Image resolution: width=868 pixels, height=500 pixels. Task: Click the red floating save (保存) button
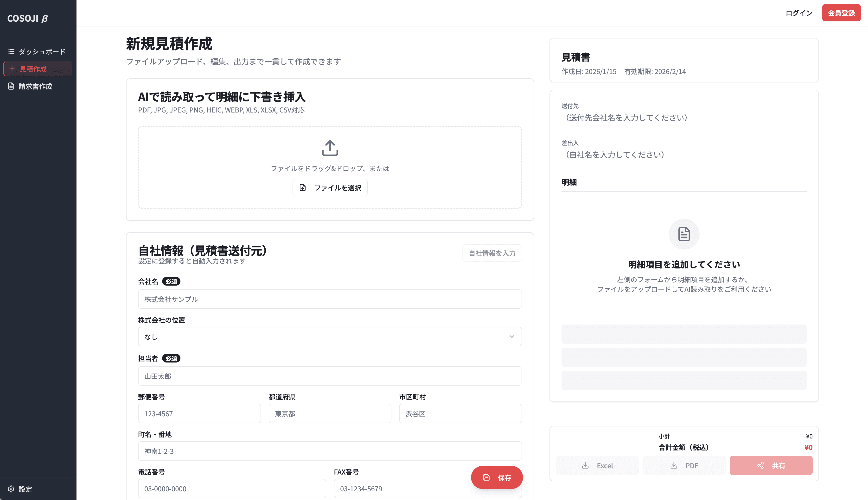(x=497, y=477)
